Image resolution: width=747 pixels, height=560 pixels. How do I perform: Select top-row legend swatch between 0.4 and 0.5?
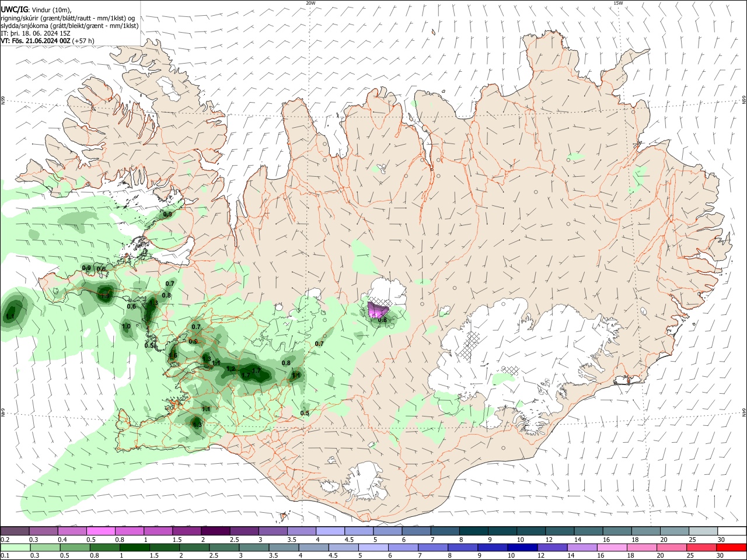click(72, 531)
